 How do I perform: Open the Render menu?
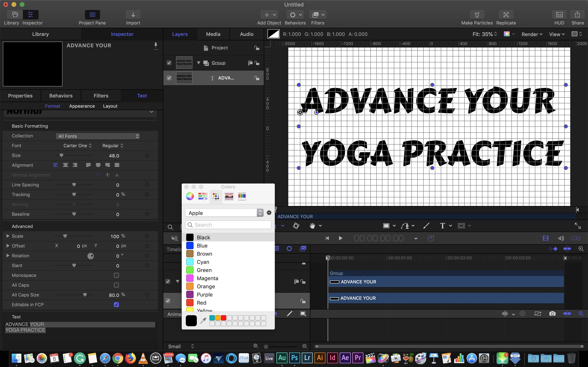(532, 34)
